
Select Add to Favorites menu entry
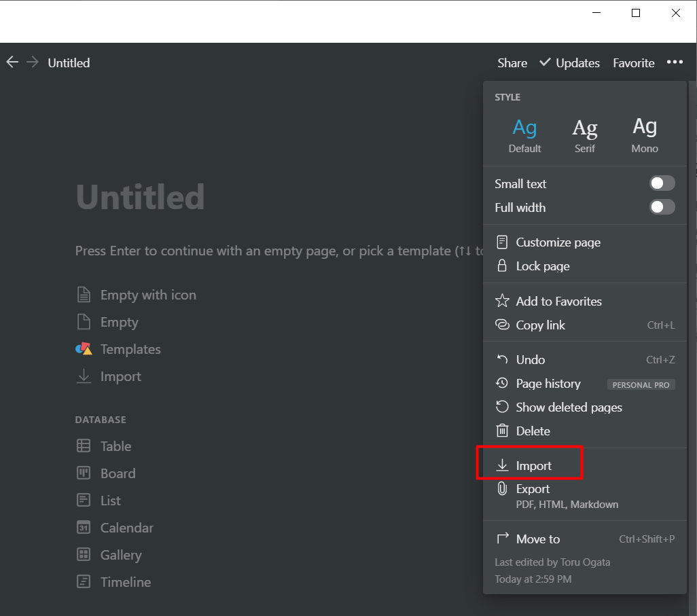(x=585, y=301)
